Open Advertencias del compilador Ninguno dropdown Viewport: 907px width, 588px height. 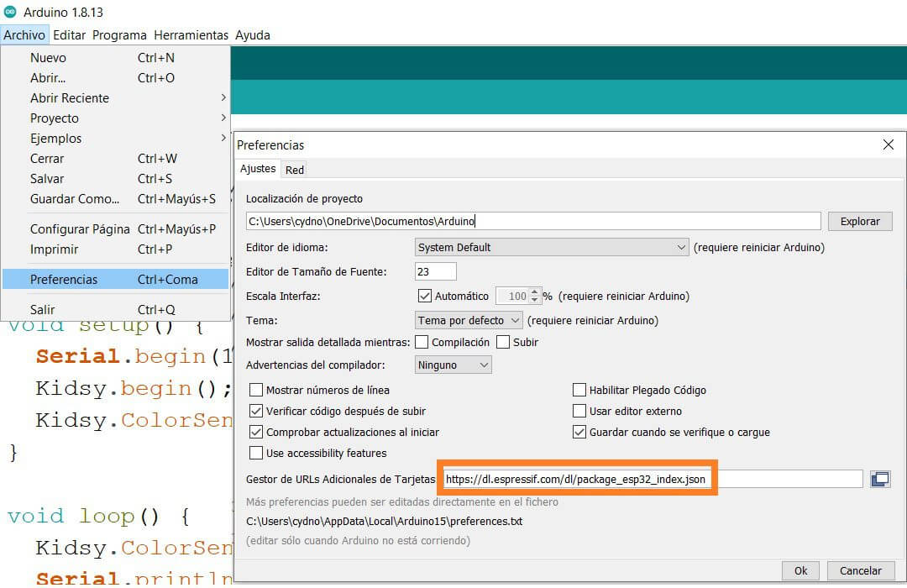coord(453,365)
